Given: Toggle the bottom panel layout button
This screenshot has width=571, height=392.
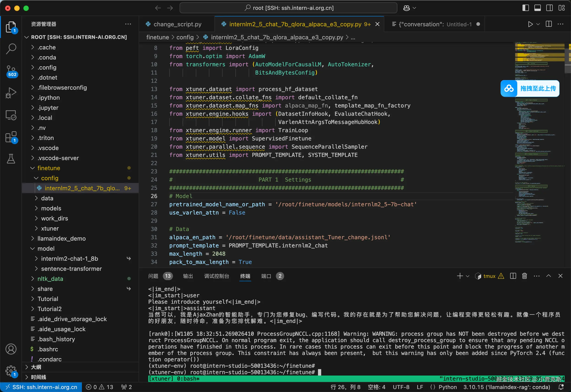Looking at the screenshot, I should pyautogui.click(x=537, y=8).
